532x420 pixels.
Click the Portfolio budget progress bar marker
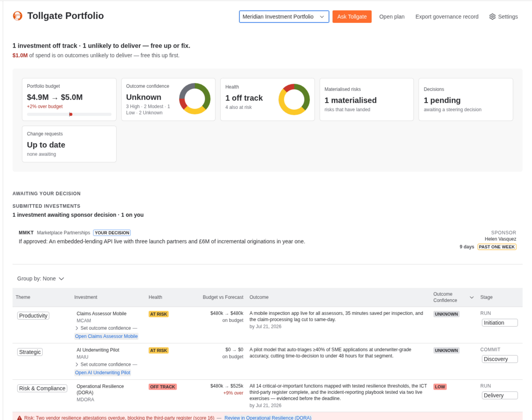(71, 114)
